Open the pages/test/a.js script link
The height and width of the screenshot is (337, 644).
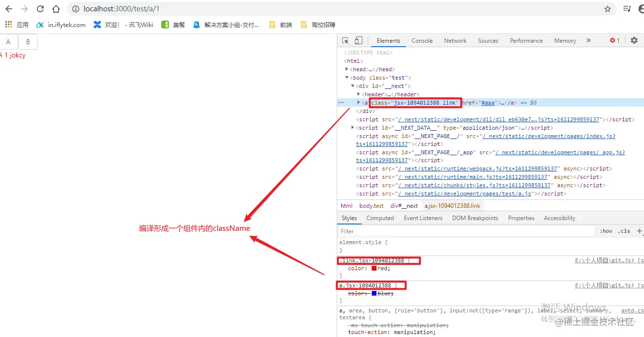point(465,194)
